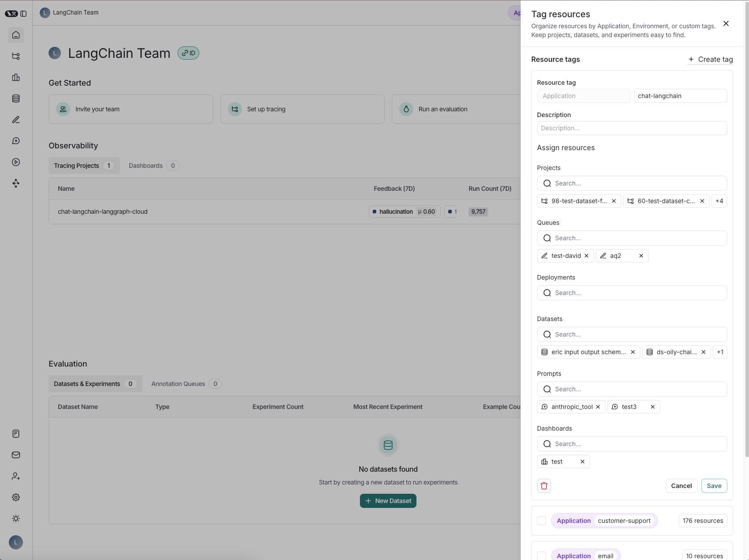Screen dimensions: 749x560
Task: Click the Application customer-support tag pill
Action: point(604,521)
